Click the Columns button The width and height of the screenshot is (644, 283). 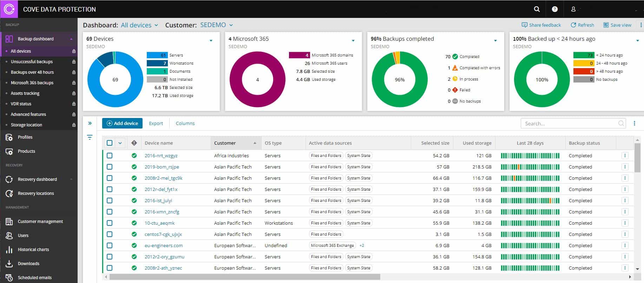pos(185,123)
